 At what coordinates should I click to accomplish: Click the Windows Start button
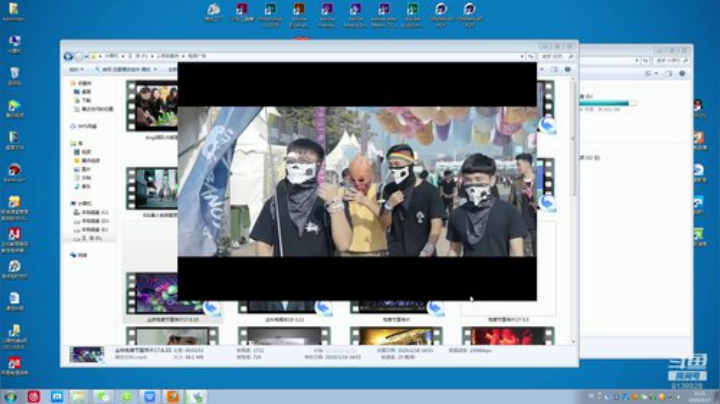(10, 397)
